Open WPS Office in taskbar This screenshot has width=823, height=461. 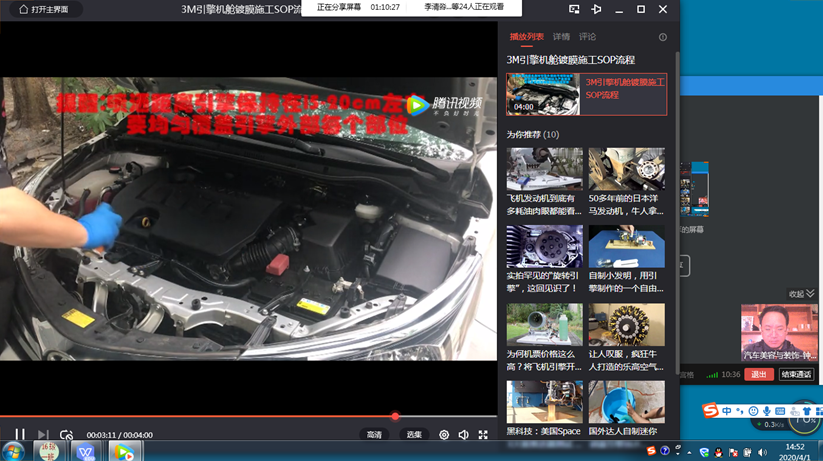coord(86,452)
